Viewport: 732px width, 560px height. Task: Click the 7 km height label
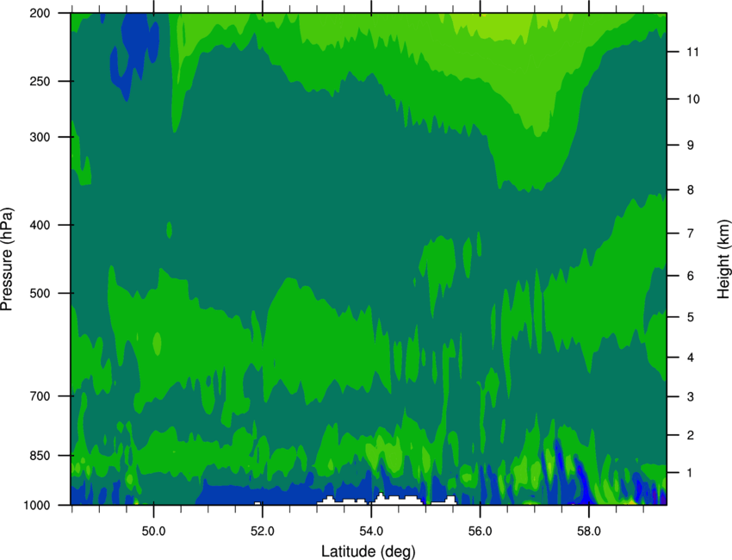pos(690,233)
